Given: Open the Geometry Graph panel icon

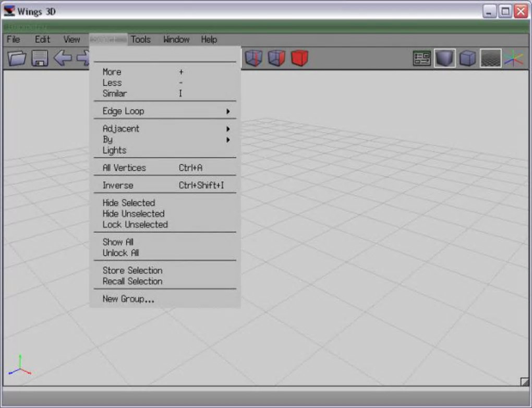Looking at the screenshot, I should point(422,58).
